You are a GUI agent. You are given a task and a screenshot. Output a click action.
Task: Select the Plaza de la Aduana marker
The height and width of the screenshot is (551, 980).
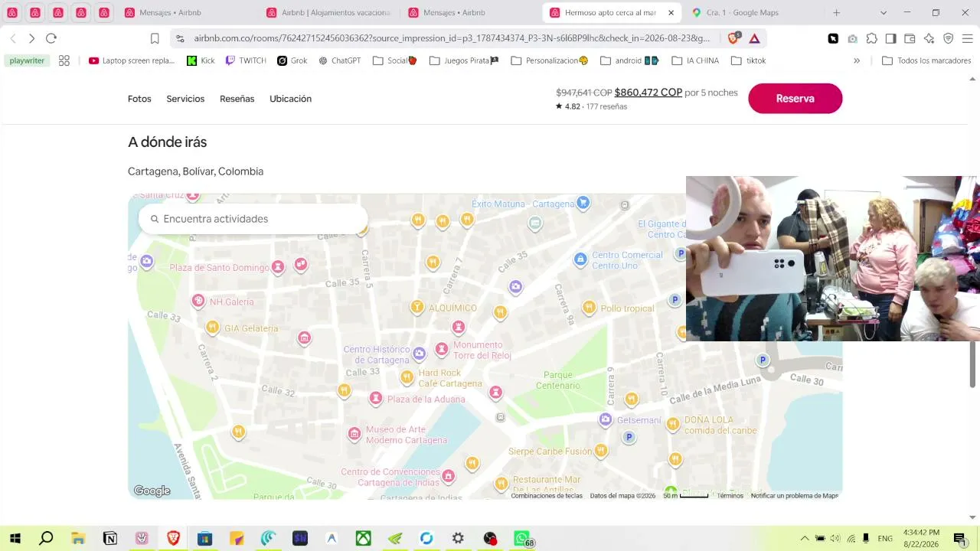point(375,398)
